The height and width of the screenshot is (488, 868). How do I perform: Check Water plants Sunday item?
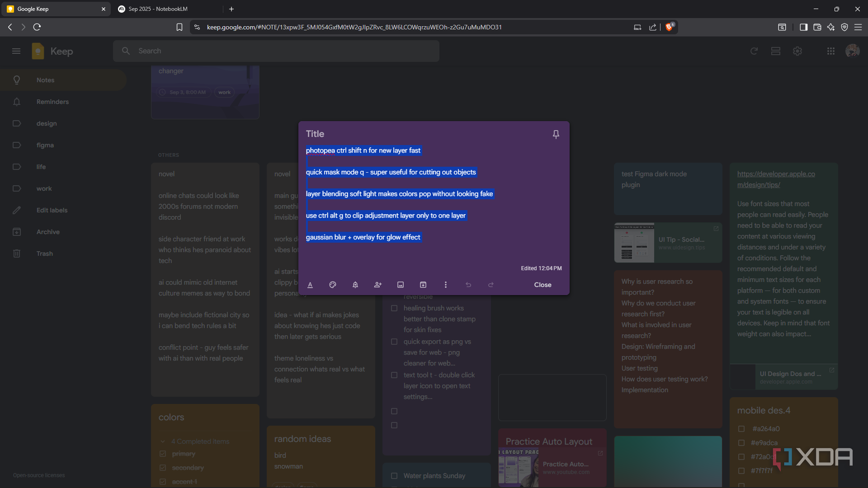[394, 476]
